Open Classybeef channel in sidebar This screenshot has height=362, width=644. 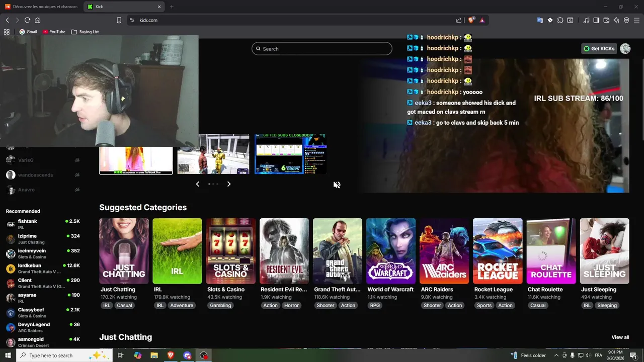point(43,313)
